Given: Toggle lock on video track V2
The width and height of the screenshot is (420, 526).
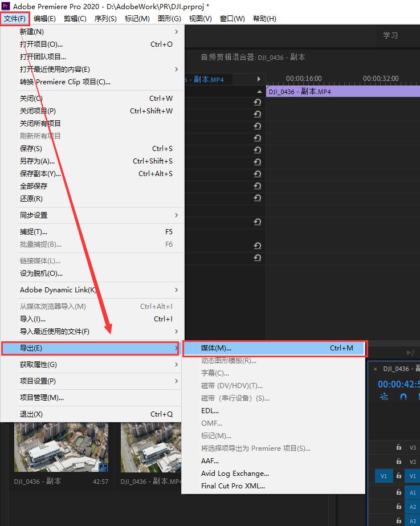Looking at the screenshot, I should [398, 462].
